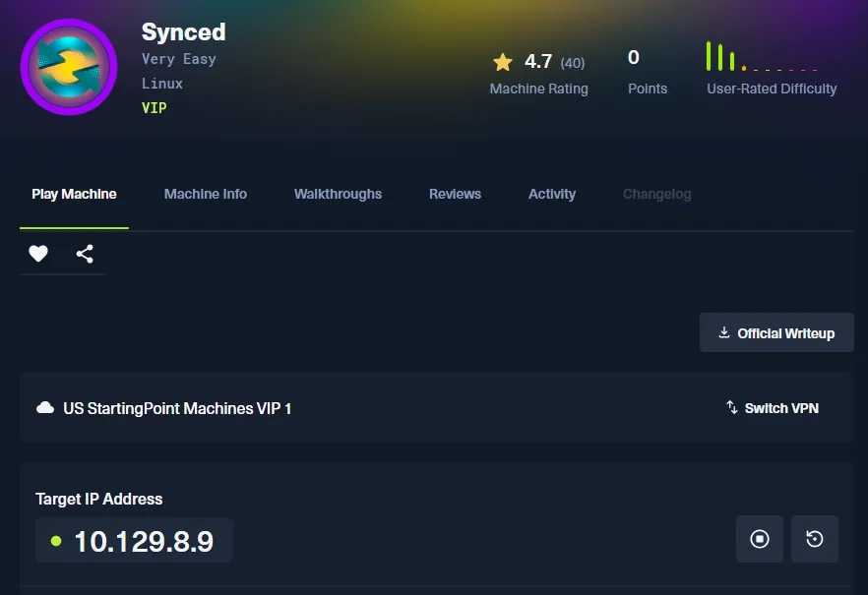Reset the machine with the circular arrow icon
Viewport: 868px width, 595px height.
[x=814, y=539]
